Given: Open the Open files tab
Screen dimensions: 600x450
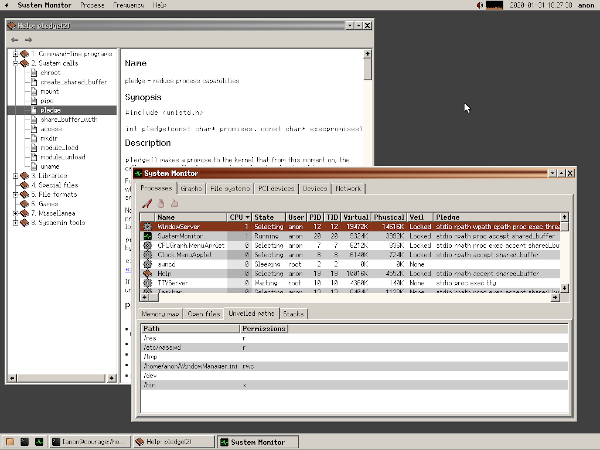Looking at the screenshot, I should [x=204, y=314].
